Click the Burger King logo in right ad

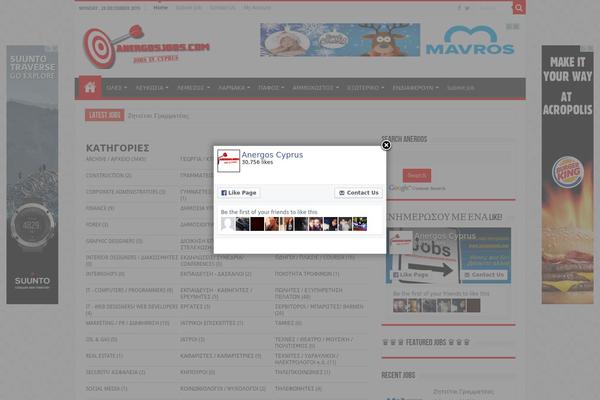[567, 172]
